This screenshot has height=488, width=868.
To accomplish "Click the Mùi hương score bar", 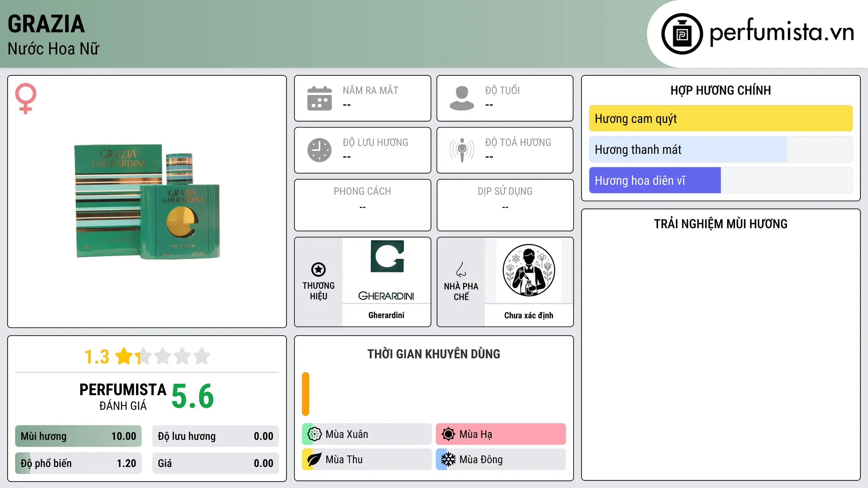I will (x=78, y=436).
